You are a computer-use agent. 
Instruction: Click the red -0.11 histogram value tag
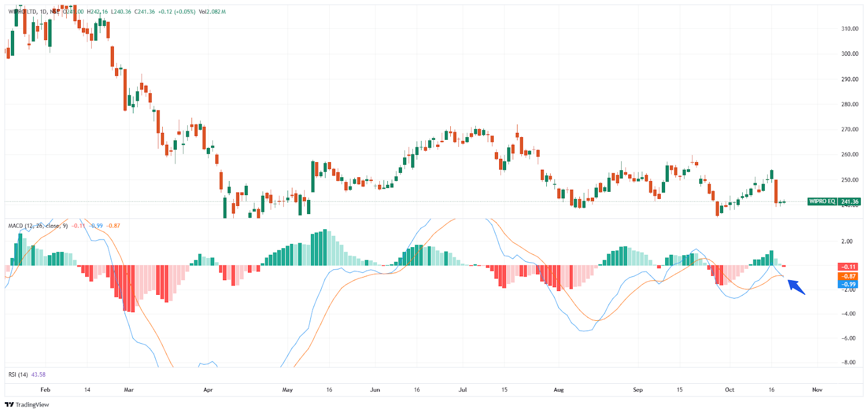[848, 267]
